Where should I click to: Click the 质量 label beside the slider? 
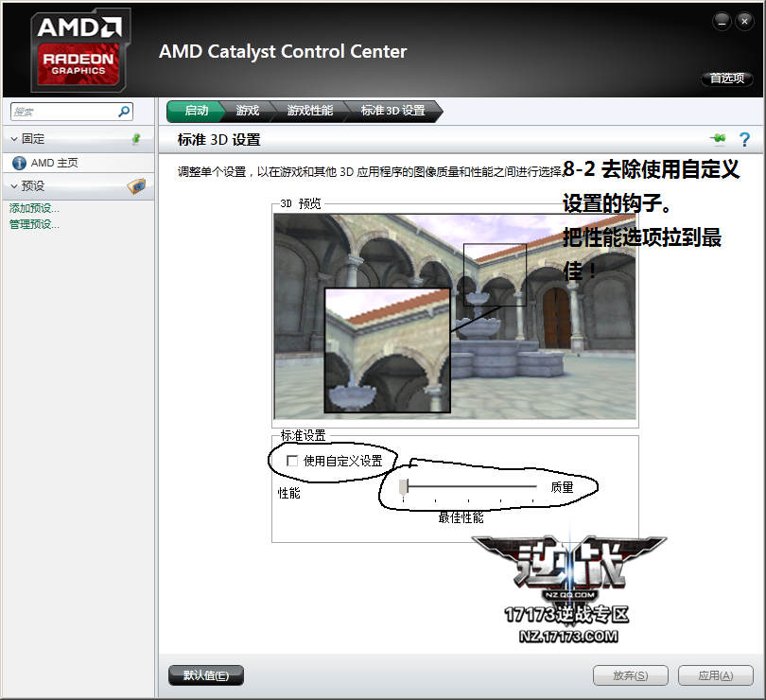pos(562,487)
